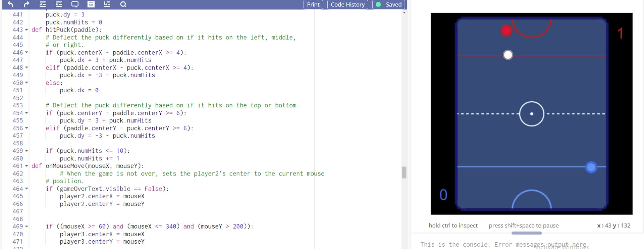Collapse the mouseX if block, line 469

[x=26, y=227]
